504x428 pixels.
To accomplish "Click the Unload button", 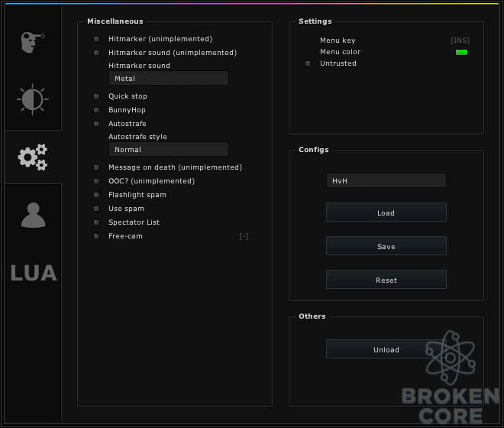I will point(386,349).
